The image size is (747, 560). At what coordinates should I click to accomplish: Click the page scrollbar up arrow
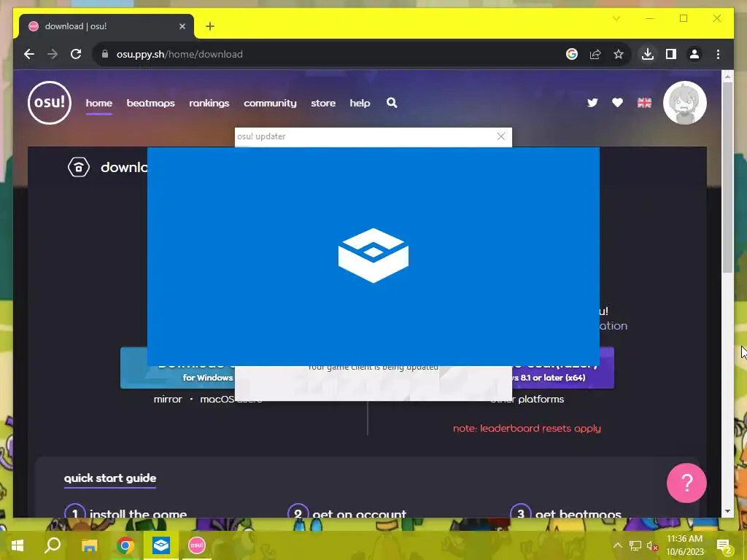[x=727, y=76]
